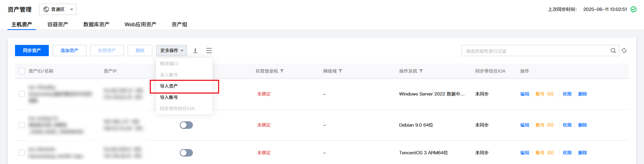644x164 pixels.
Task: Open the 普通区 region dropdown
Action: pyautogui.click(x=58, y=9)
